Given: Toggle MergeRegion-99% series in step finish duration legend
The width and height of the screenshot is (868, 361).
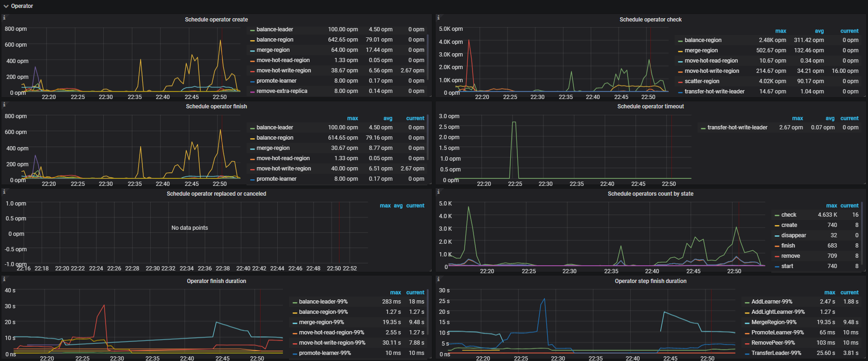Looking at the screenshot, I should (x=774, y=322).
